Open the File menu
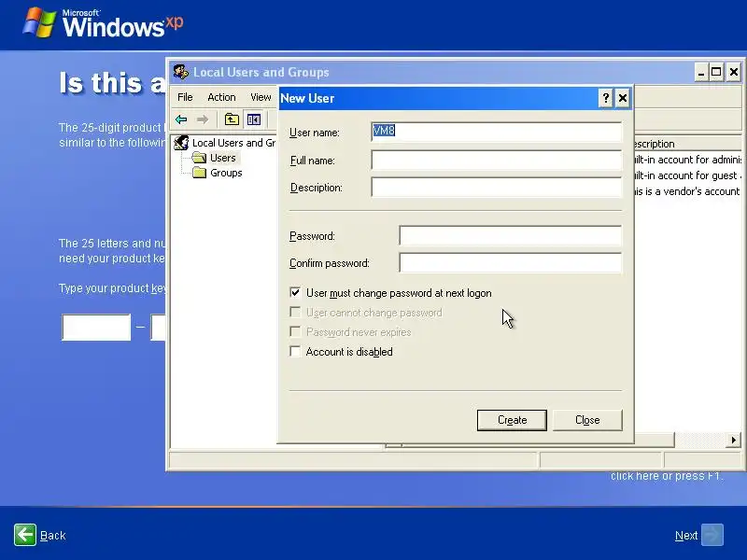This screenshot has width=747, height=560. pos(185,97)
